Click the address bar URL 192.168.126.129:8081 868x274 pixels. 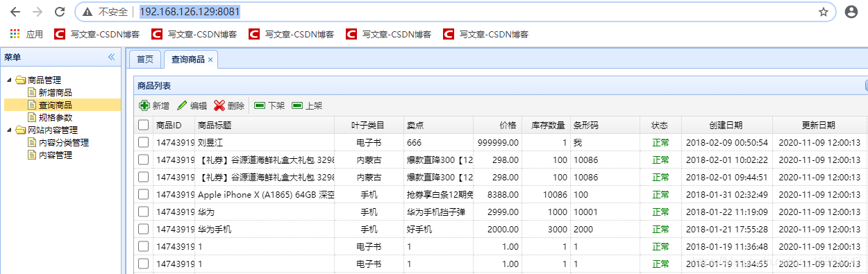tap(190, 12)
